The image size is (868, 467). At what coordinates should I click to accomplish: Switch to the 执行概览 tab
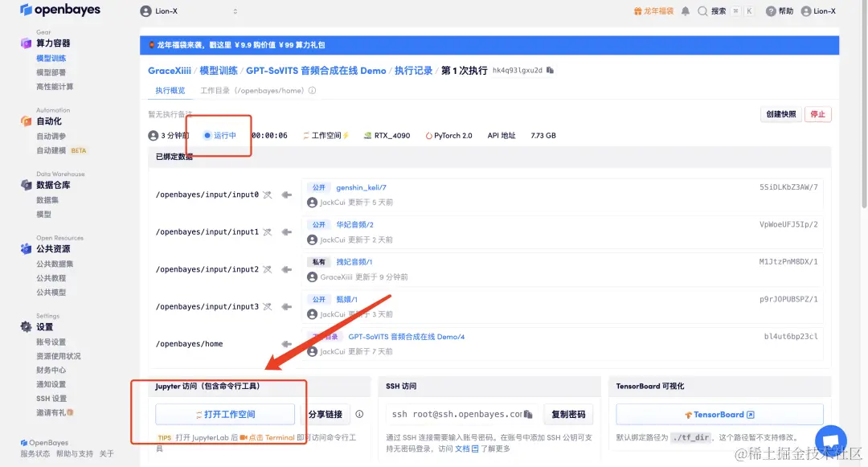tap(170, 91)
